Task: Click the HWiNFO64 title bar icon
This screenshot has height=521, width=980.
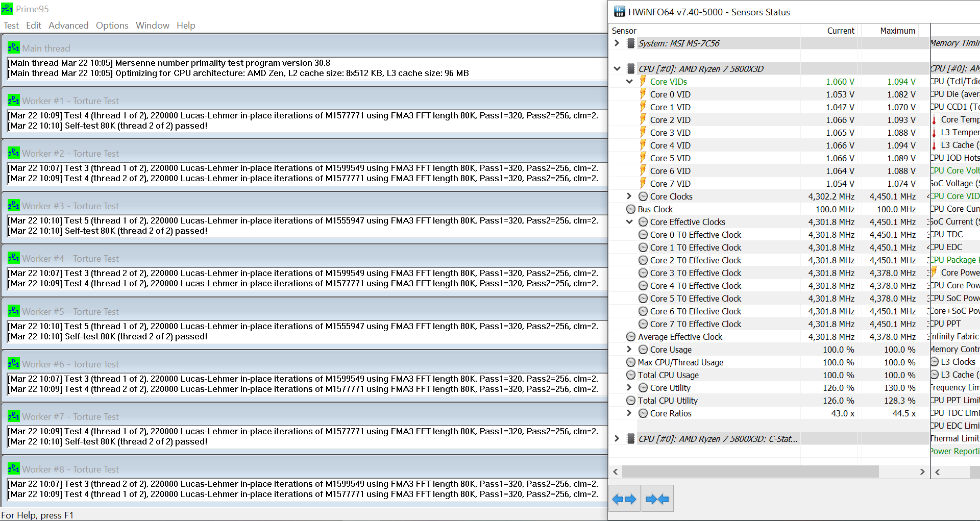Action: pyautogui.click(x=619, y=12)
